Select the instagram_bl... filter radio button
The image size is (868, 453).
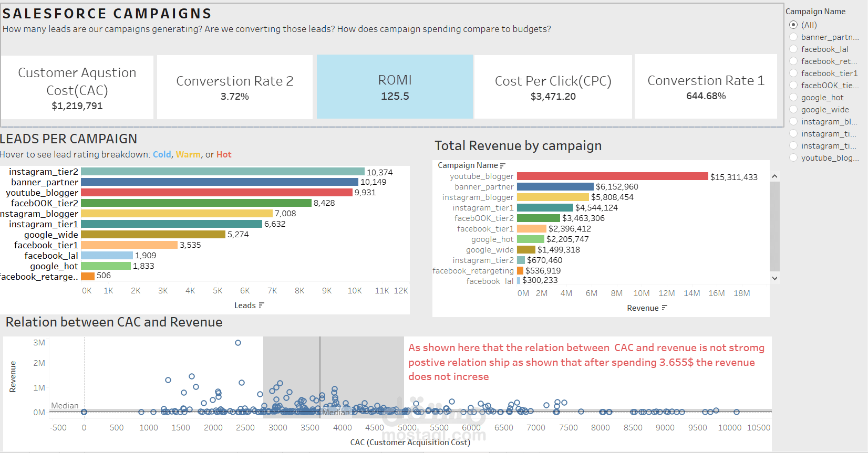click(x=793, y=121)
